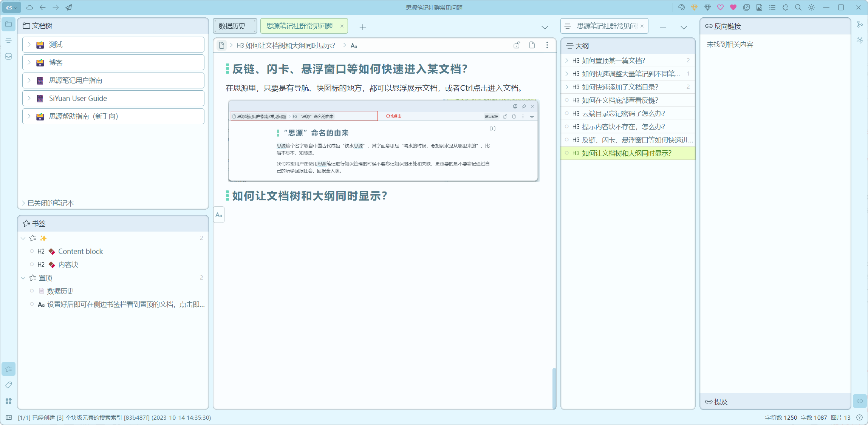This screenshot has height=425, width=868.
Task: Toggle the backlink dock icon at bottom right
Action: coord(860,401)
